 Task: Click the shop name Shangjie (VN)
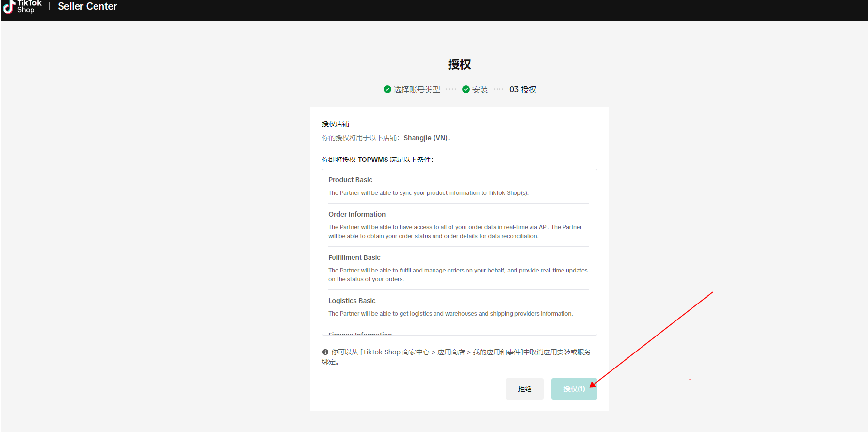pos(426,138)
